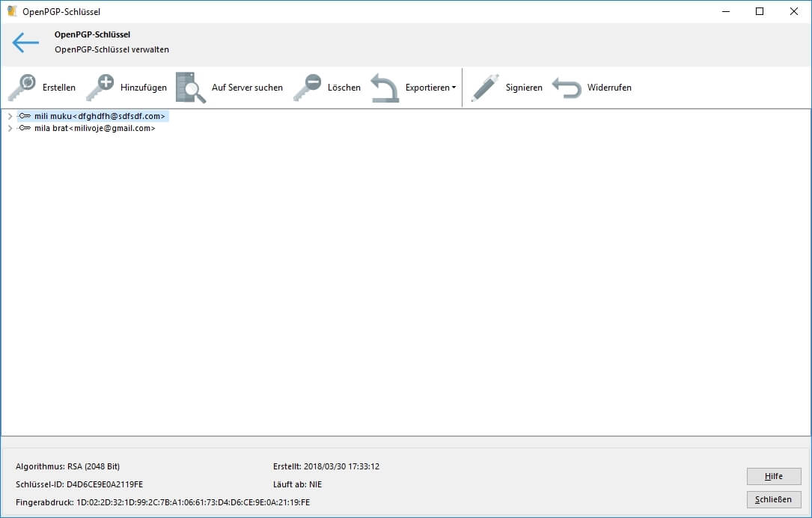Screen dimensions: 812x518
Task: Click the Erstellen key icon
Action: point(22,88)
